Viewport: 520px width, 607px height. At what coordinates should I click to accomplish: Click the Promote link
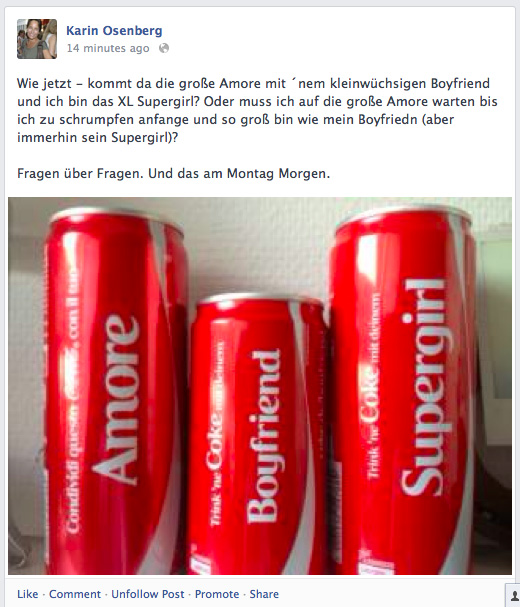[x=217, y=594]
